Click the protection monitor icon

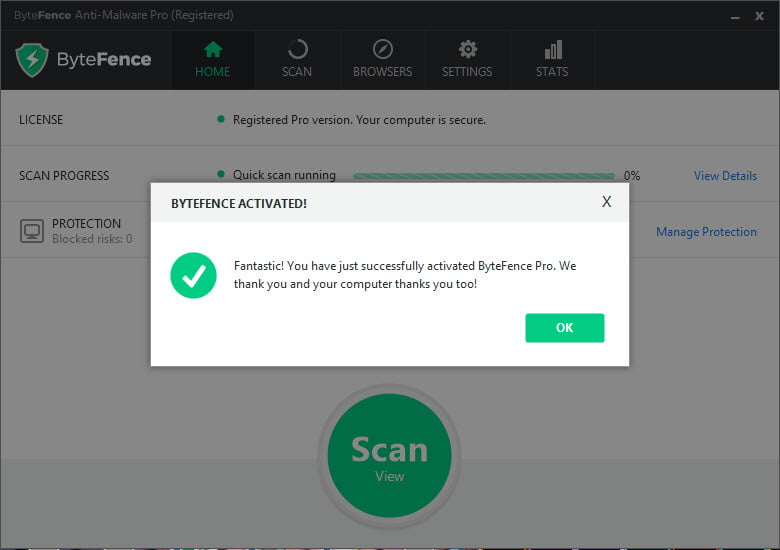(x=32, y=231)
